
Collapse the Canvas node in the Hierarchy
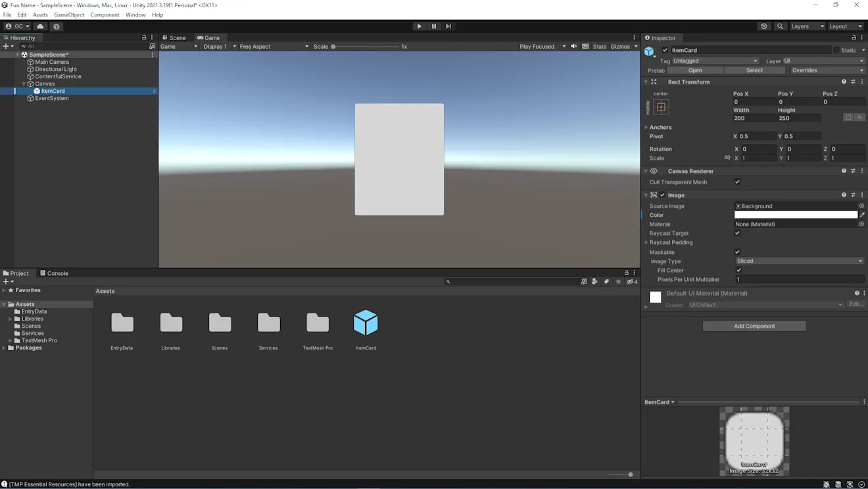[x=24, y=84]
